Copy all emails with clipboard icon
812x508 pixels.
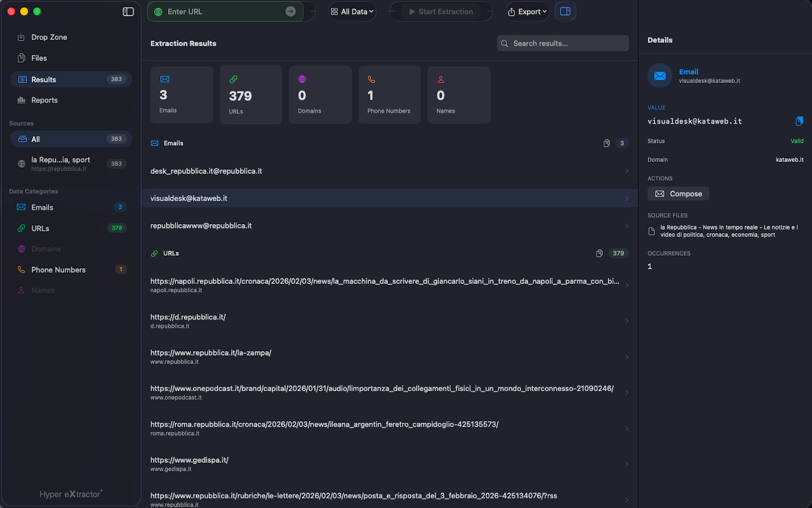click(x=606, y=143)
